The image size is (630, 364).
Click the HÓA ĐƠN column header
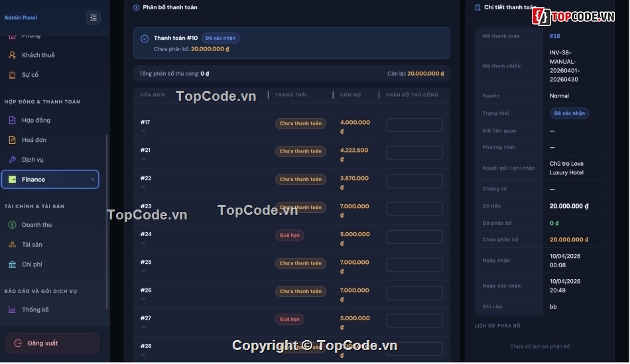coord(153,95)
